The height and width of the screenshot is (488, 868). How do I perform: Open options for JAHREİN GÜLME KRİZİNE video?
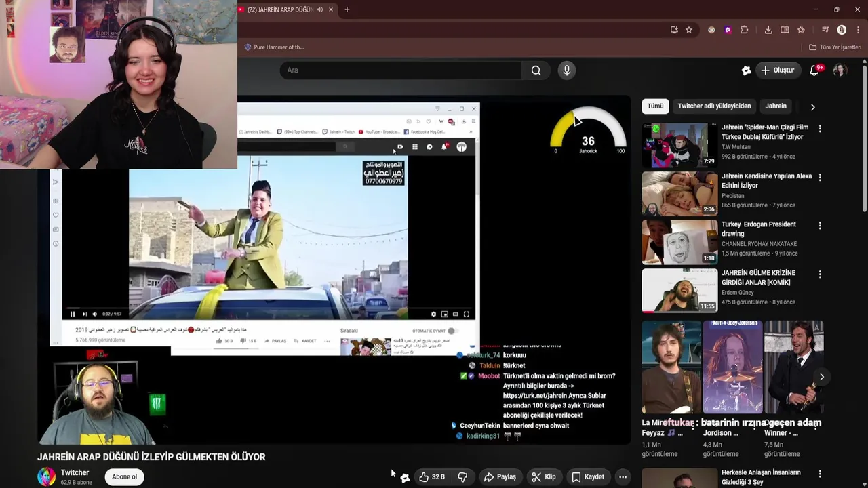(820, 274)
